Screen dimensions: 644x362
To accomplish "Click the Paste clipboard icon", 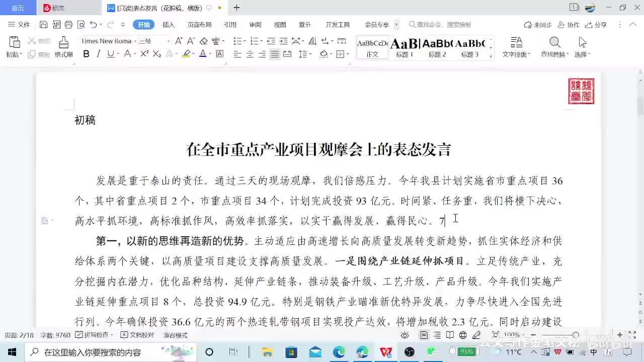I will (14, 42).
